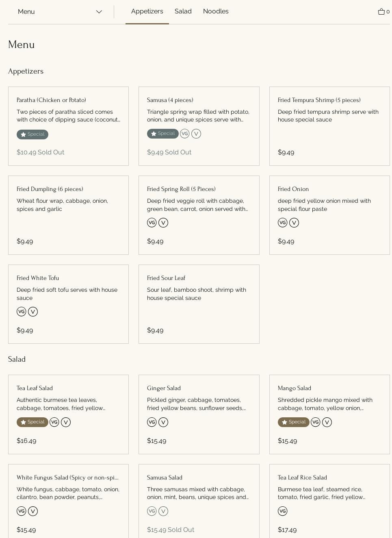Image resolution: width=392 pixels, height=538 pixels.
Task: Open sold out Samusa Salad item
Action: [x=199, y=500]
